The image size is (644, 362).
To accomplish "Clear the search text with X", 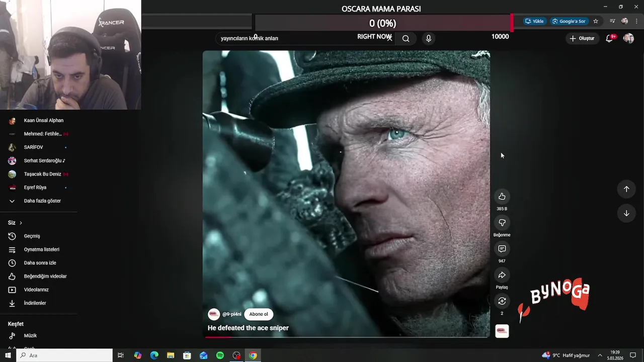I will click(389, 38).
